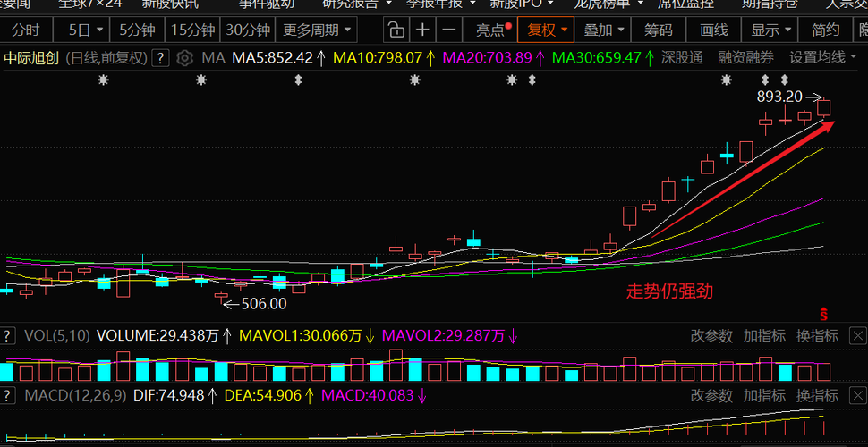Expand 更多周期 period dropdown
868x447 pixels.
[317, 30]
